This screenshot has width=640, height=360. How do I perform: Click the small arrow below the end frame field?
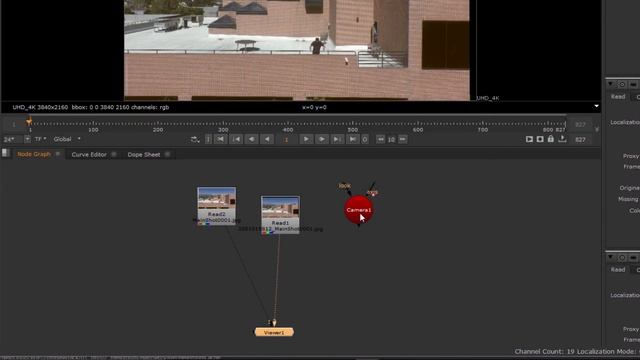(596, 129)
